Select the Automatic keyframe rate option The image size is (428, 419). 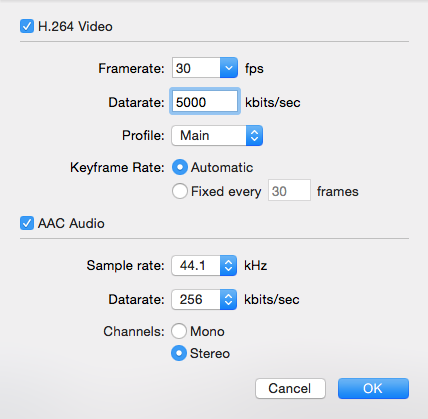[180, 167]
